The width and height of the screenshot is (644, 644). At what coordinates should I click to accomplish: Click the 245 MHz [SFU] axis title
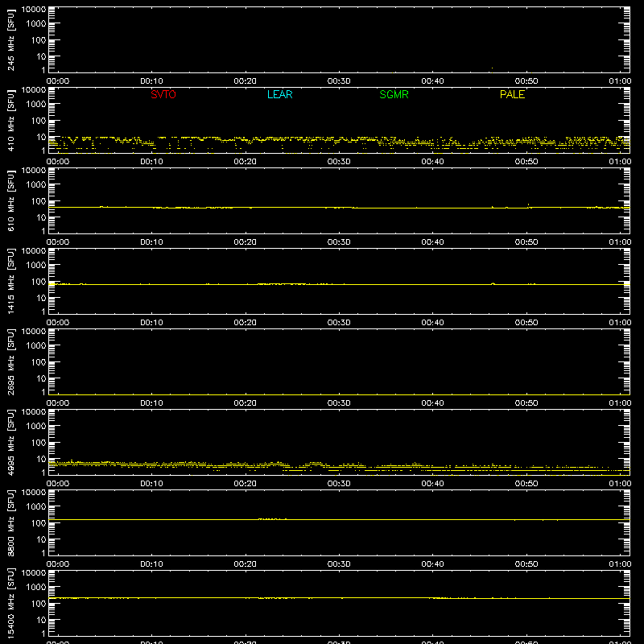10,40
